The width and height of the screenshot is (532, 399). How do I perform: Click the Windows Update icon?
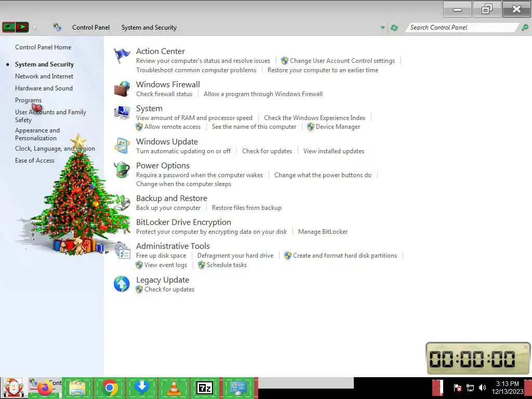click(122, 146)
